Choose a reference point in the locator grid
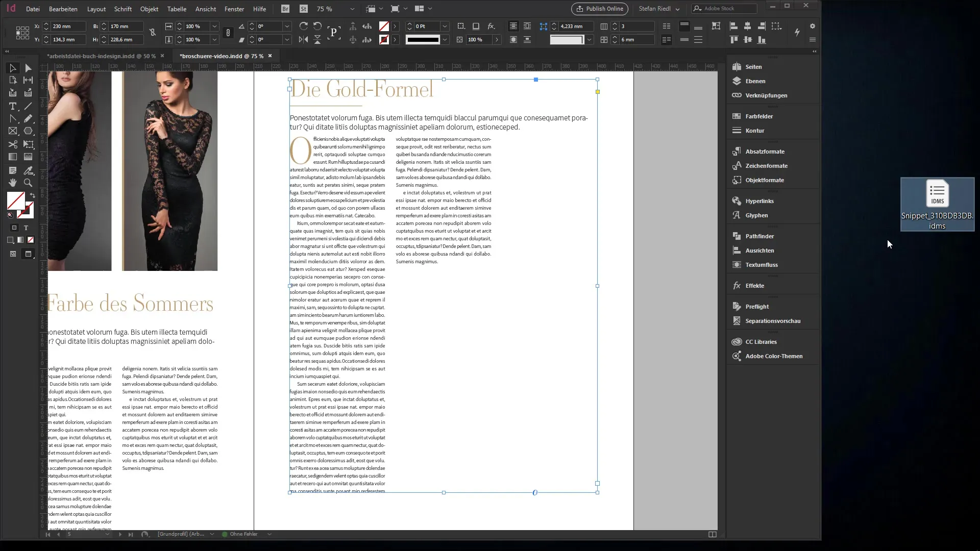 [22, 33]
